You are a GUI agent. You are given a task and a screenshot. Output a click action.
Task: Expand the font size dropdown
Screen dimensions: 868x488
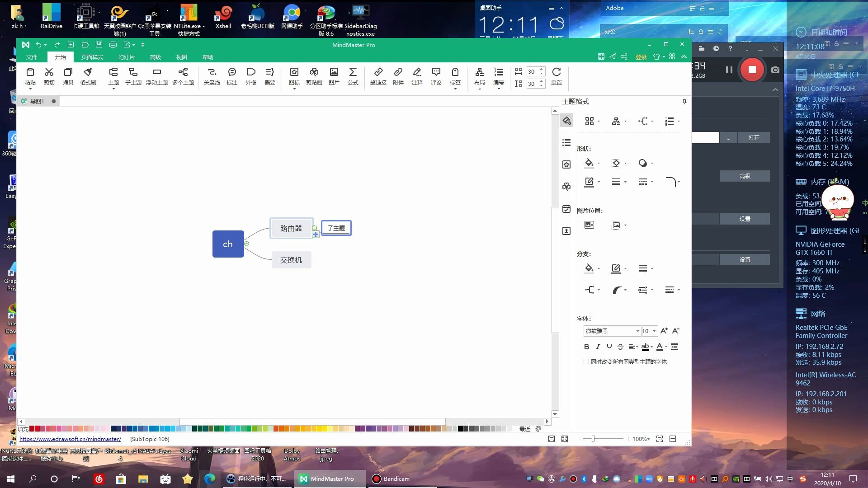(x=654, y=331)
